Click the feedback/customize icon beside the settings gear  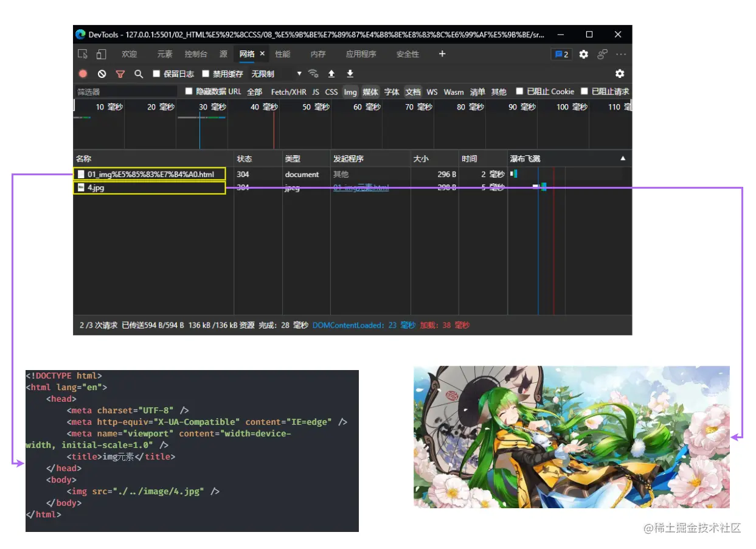click(x=603, y=54)
